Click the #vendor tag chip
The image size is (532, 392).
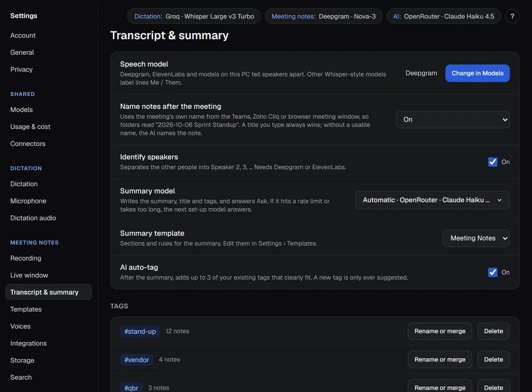[137, 360]
